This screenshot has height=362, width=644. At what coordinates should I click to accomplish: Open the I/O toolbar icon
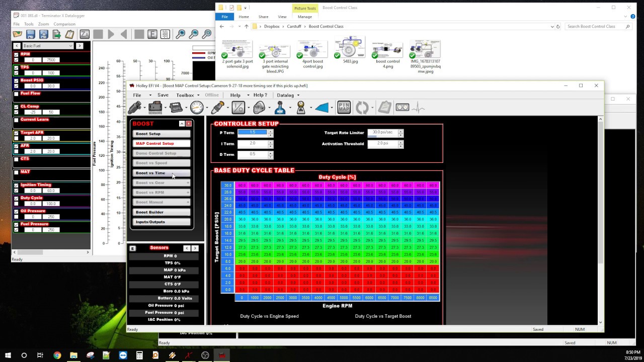coord(238,107)
